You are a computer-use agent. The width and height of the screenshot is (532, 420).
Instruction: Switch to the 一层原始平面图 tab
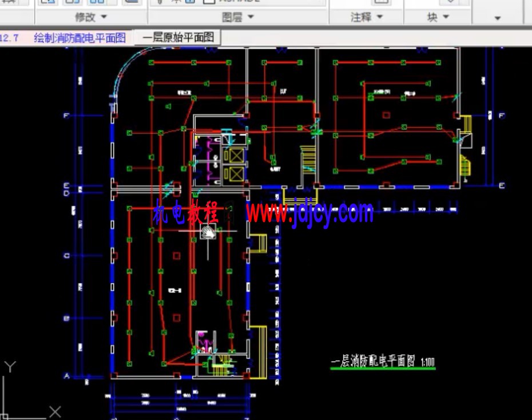(178, 37)
